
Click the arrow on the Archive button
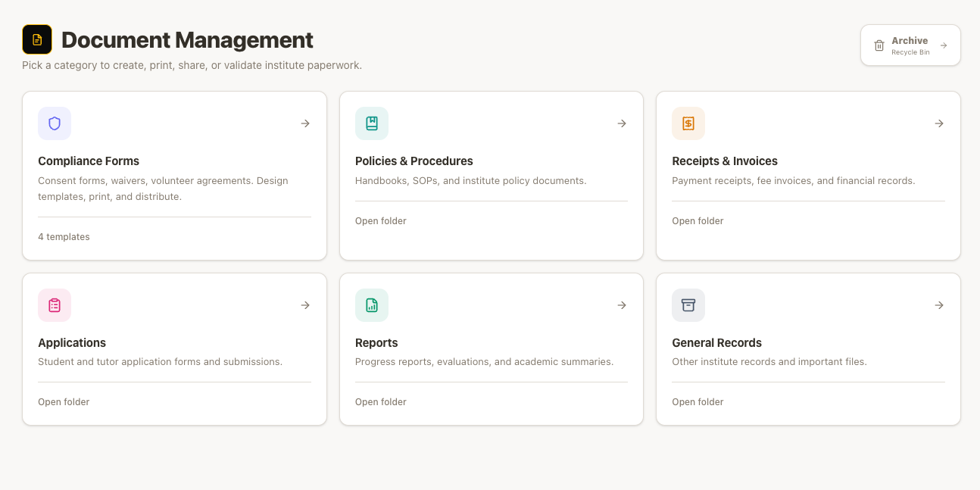(944, 45)
